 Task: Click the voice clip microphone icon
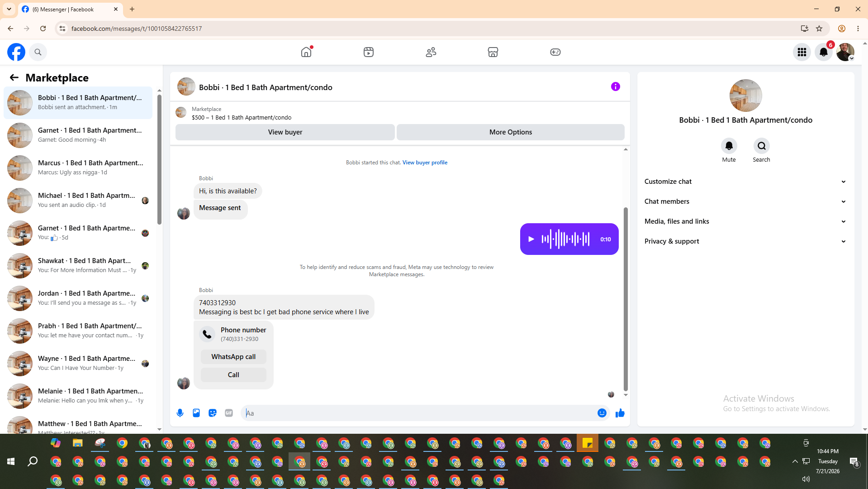(x=180, y=413)
